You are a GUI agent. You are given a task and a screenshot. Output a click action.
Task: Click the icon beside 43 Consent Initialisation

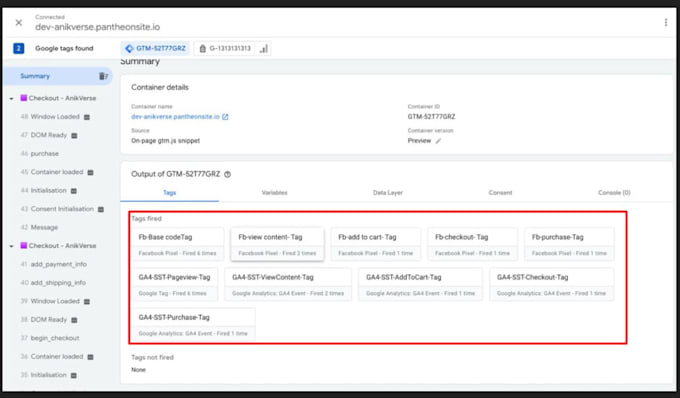point(101,209)
